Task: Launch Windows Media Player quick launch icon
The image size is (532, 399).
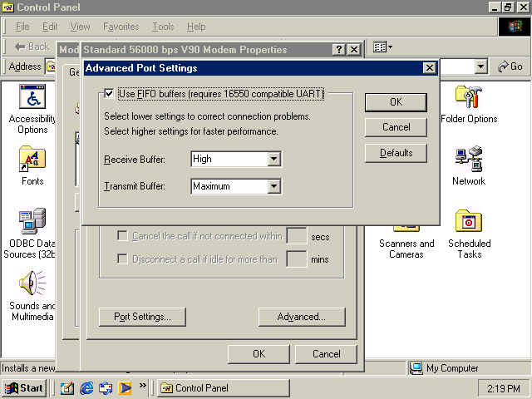Action: click(125, 388)
